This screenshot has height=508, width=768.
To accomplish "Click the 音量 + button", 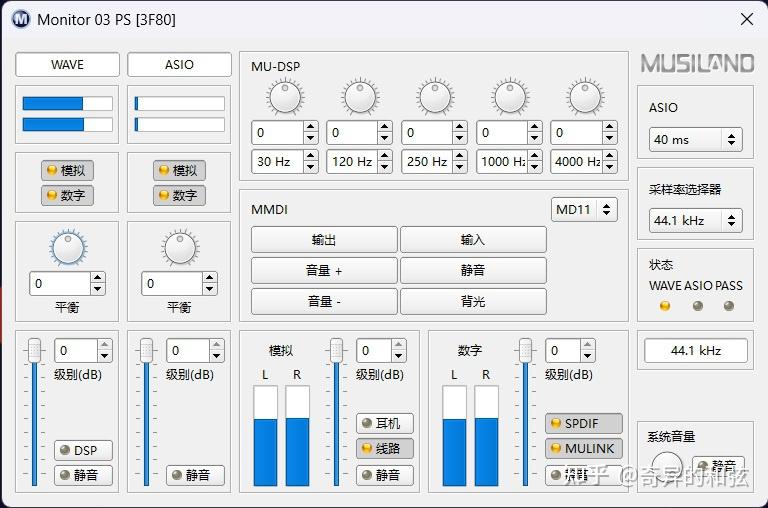I will pyautogui.click(x=324, y=270).
